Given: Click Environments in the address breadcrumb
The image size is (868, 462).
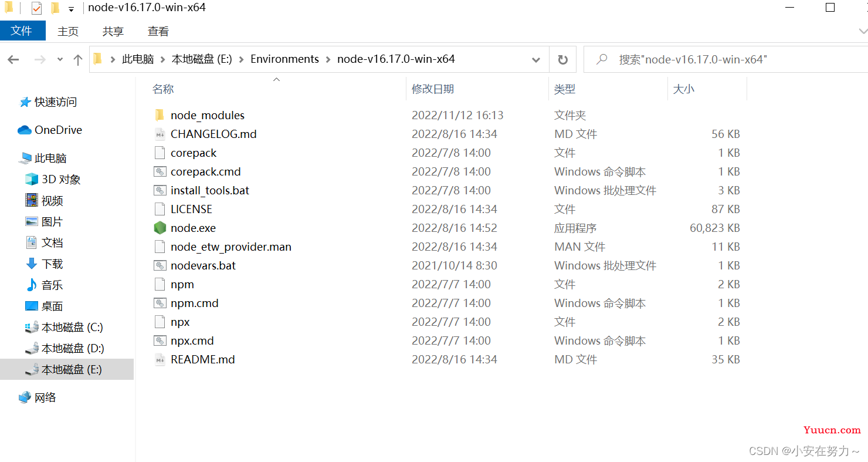Looking at the screenshot, I should (x=284, y=59).
